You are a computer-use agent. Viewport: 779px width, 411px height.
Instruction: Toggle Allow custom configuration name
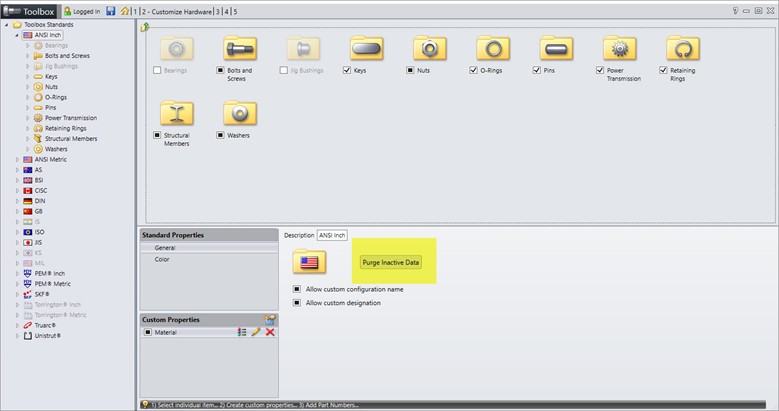coord(297,289)
